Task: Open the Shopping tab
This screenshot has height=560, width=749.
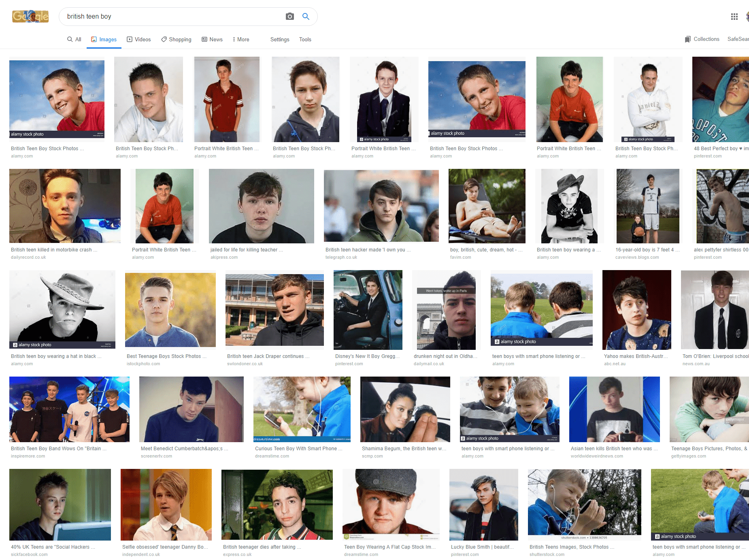Action: [x=176, y=39]
